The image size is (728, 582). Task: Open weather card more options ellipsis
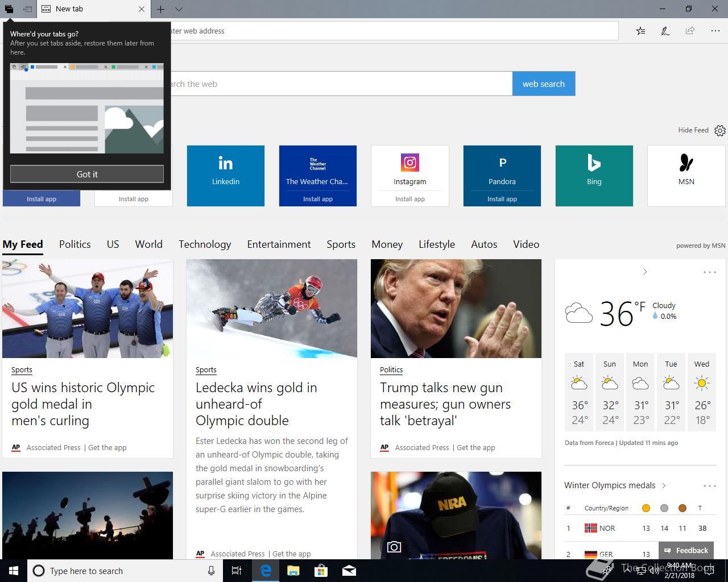(x=710, y=272)
